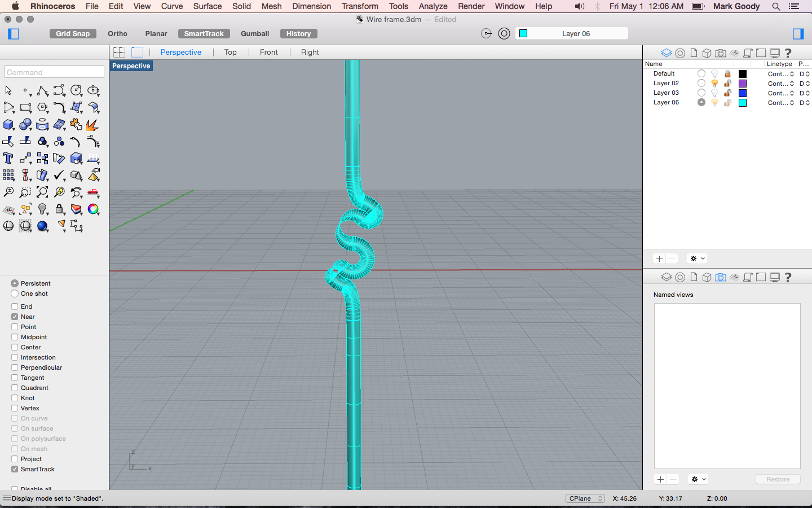Open the Layers panel icon in upper sidebar
This screenshot has width=812, height=508.
click(x=667, y=53)
